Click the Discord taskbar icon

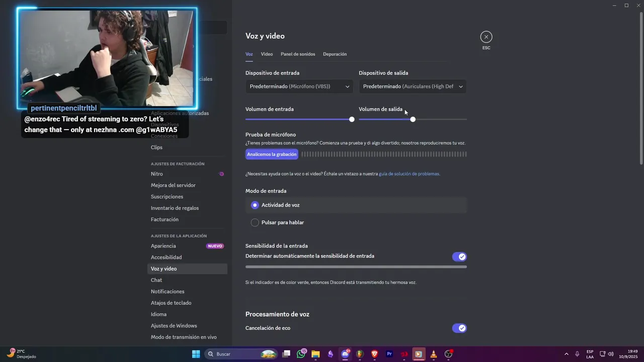345,354
